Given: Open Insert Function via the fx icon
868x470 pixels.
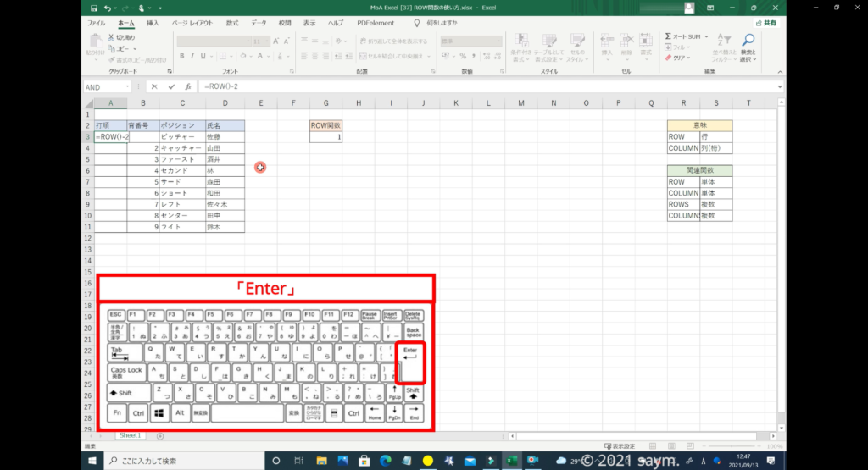Looking at the screenshot, I should (x=188, y=86).
